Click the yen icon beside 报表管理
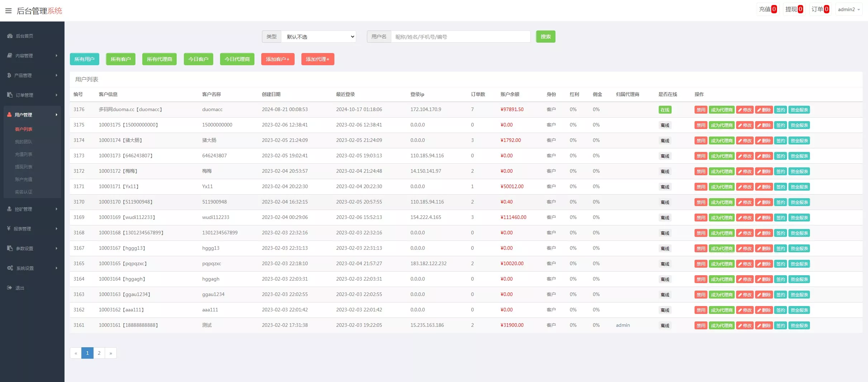Image resolution: width=868 pixels, height=382 pixels. pos(9,229)
